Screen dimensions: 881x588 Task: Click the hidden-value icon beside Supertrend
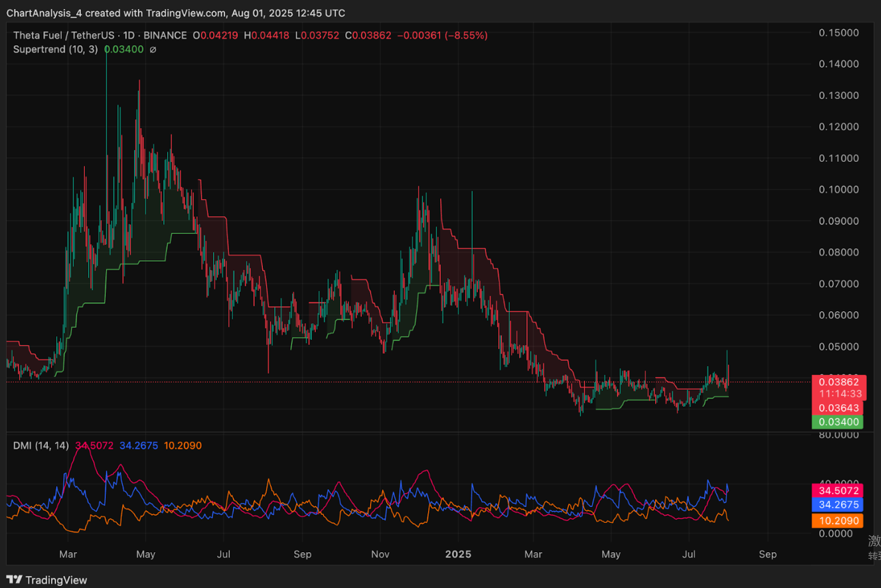152,50
